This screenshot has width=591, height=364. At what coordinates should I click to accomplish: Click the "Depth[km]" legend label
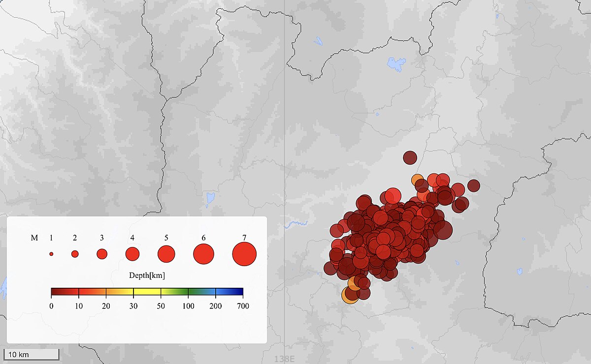click(x=147, y=276)
